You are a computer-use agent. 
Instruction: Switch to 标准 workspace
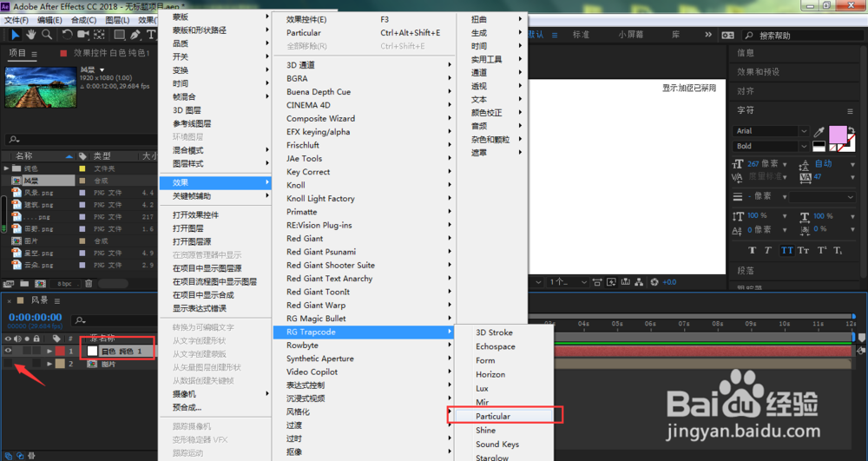[581, 35]
